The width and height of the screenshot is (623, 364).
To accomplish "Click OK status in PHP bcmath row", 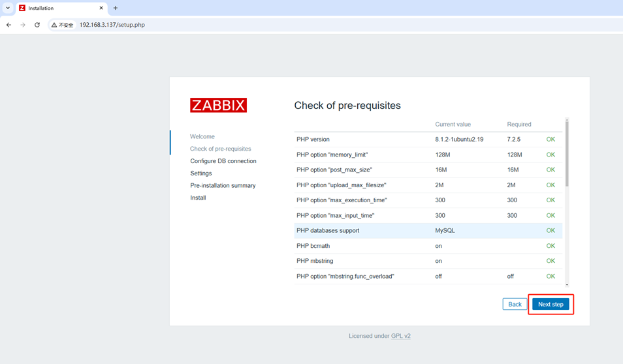I will pos(551,246).
